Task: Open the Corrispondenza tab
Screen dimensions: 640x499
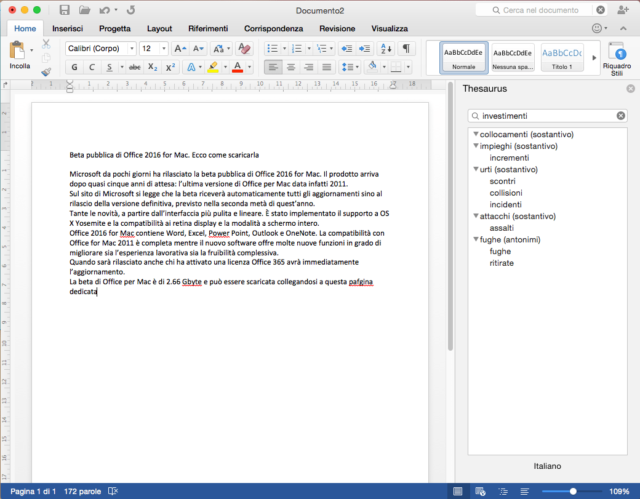Action: [273, 29]
